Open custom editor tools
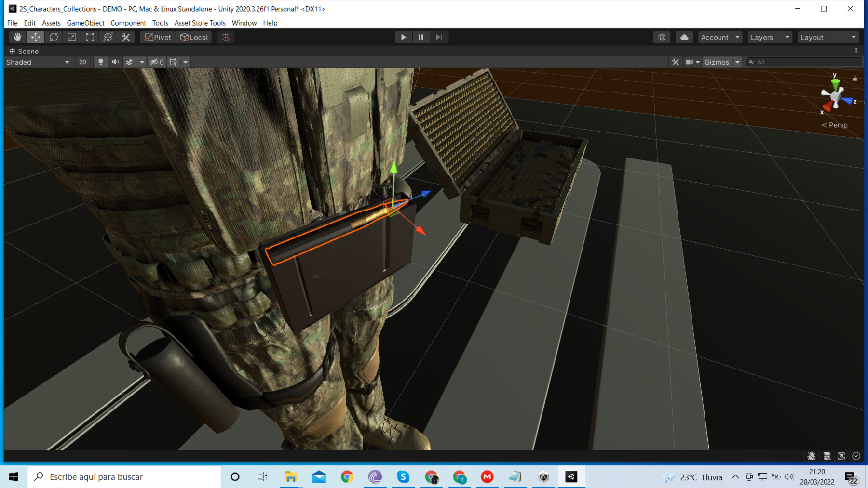Image resolution: width=868 pixels, height=488 pixels. point(126,37)
